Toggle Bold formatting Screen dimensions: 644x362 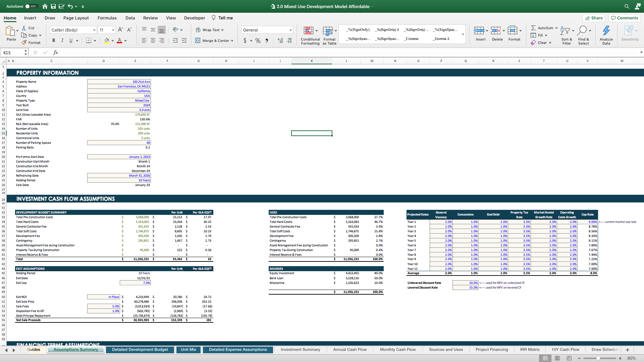tap(54, 41)
